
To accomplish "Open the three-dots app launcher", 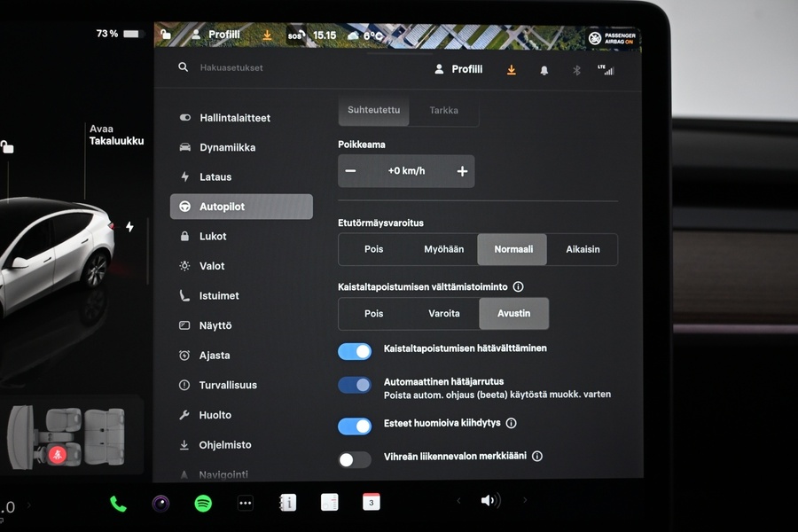I will 246,504.
